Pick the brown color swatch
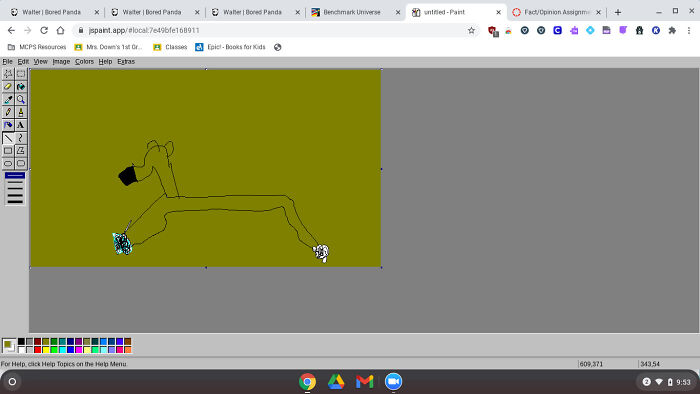The width and height of the screenshot is (700, 394). point(128,341)
